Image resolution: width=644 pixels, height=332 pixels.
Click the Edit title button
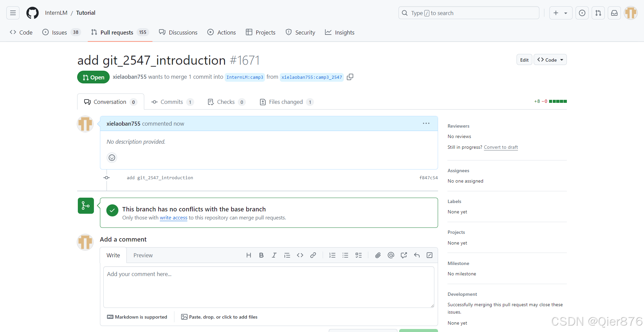pyautogui.click(x=524, y=60)
